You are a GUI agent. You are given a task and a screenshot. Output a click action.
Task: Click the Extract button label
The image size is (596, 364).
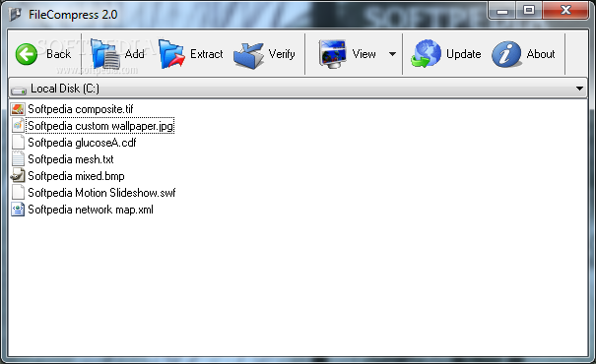(x=207, y=54)
